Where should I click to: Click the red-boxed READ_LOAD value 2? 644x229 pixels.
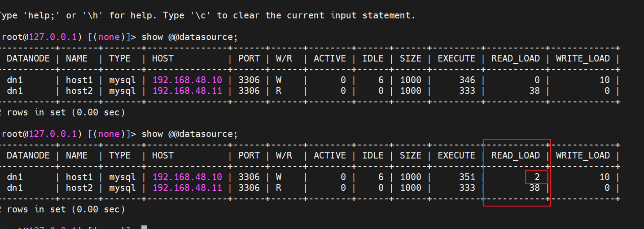coord(537,177)
